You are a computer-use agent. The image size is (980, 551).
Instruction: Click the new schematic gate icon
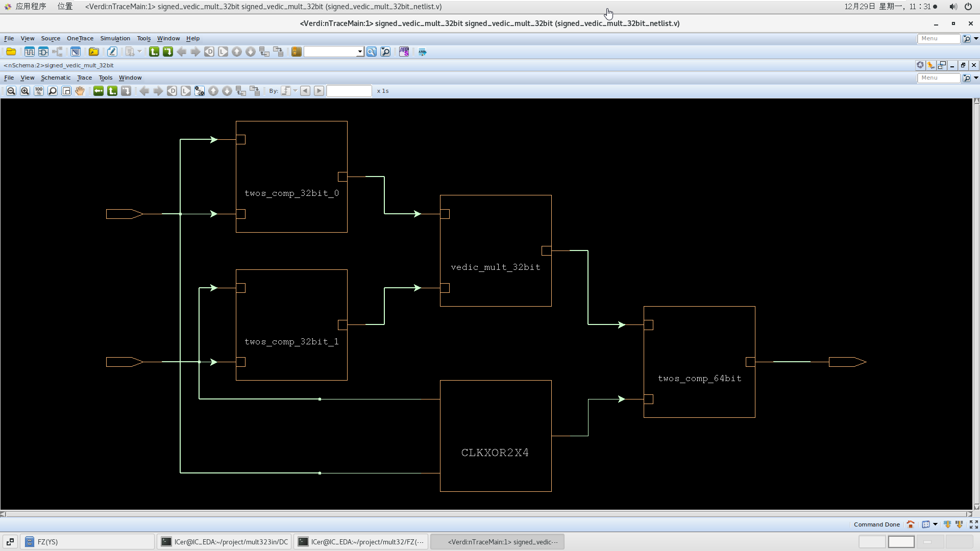click(x=43, y=52)
